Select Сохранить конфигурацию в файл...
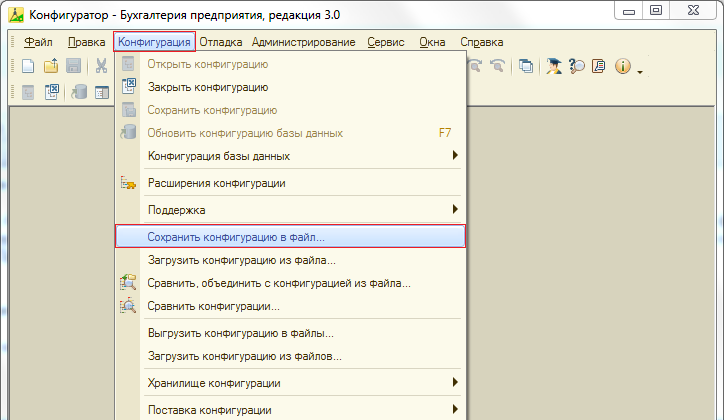Viewport: 724px width, 420px height. pyautogui.click(x=290, y=237)
